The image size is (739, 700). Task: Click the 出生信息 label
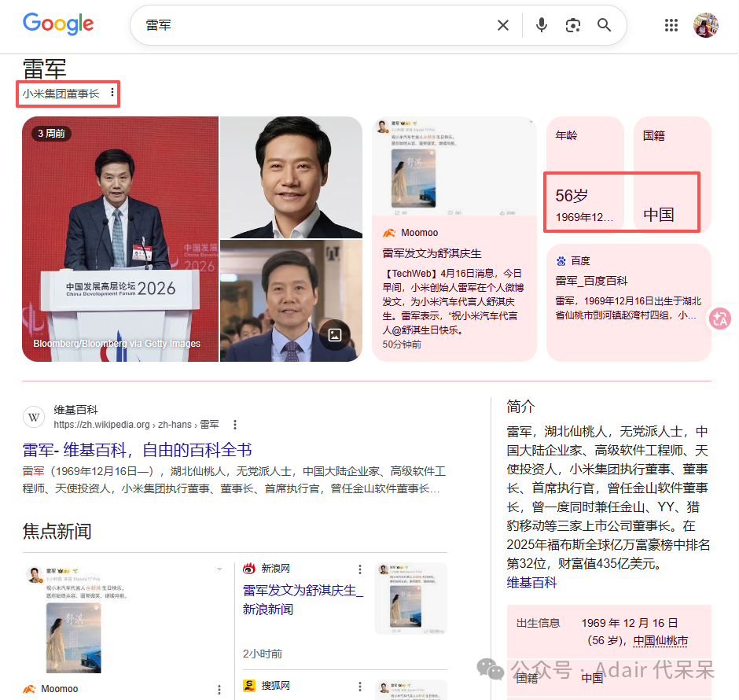539,623
